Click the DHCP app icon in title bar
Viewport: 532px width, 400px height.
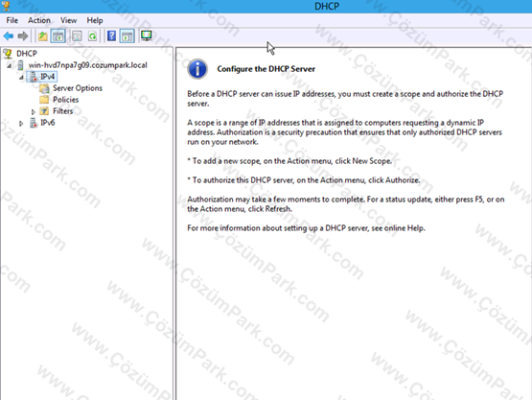[6, 6]
